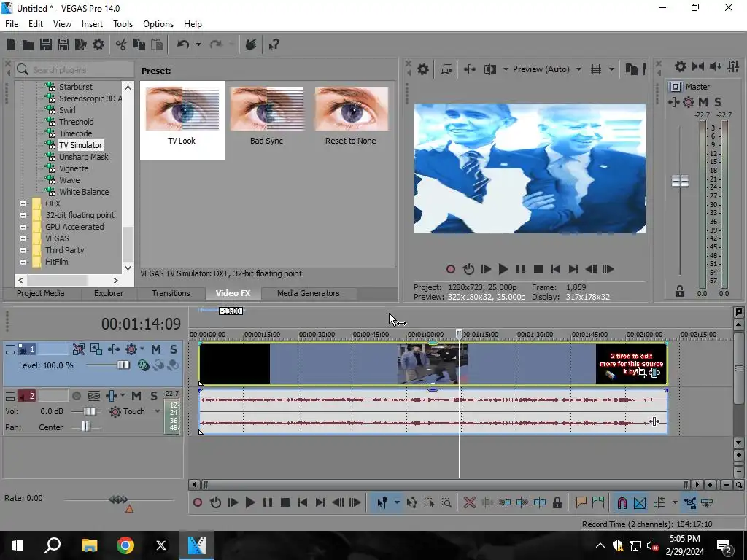This screenshot has height=560, width=747.
Task: Click Stop button in timeline transport
Action: pyautogui.click(x=285, y=503)
